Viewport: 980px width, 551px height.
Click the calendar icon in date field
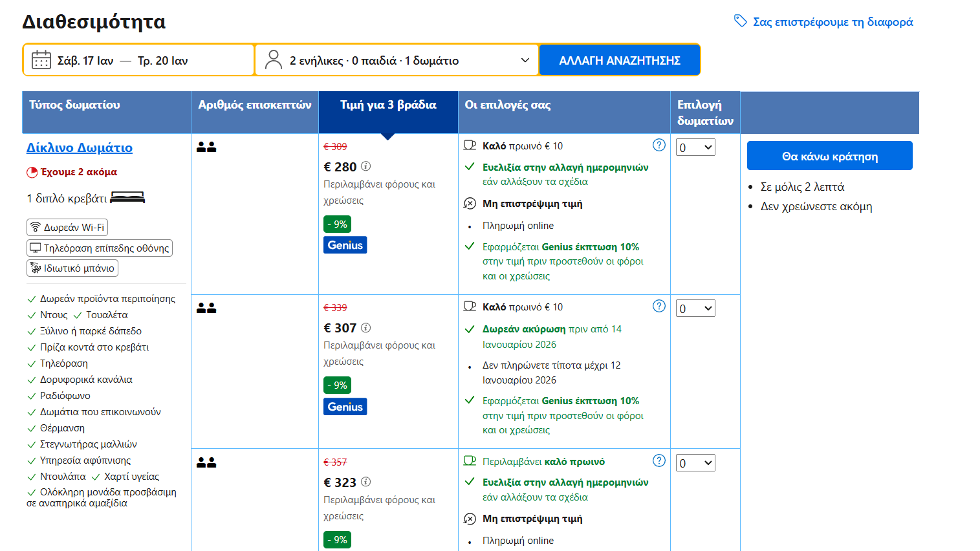(x=41, y=60)
